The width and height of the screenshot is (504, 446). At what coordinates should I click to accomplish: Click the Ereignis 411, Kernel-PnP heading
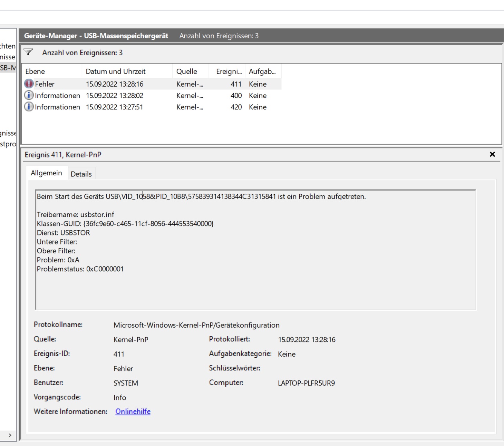(x=63, y=155)
